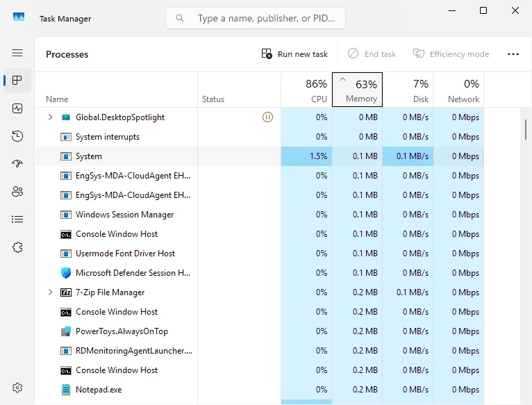Sort processes by Disk column

pos(408,90)
